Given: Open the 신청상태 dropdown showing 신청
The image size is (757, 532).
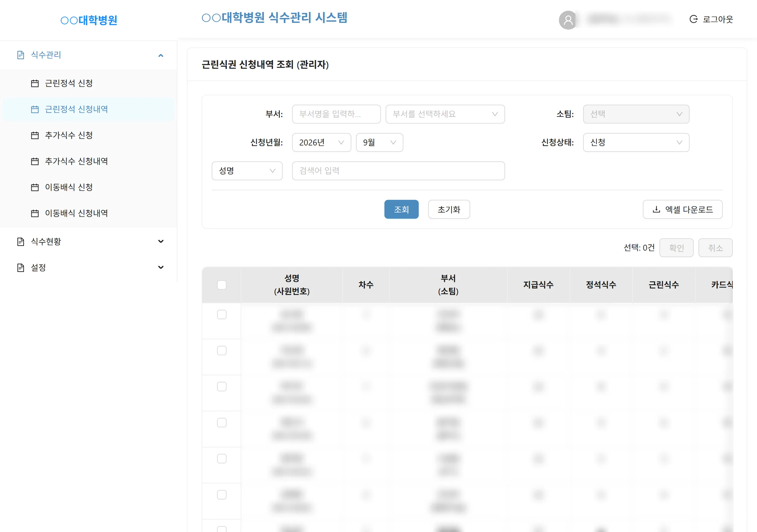Looking at the screenshot, I should pyautogui.click(x=636, y=143).
